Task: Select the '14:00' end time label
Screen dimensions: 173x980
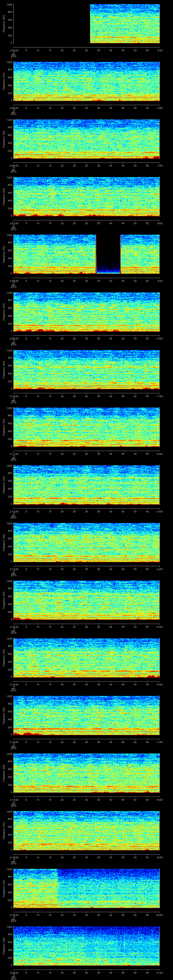Action: click(x=160, y=569)
